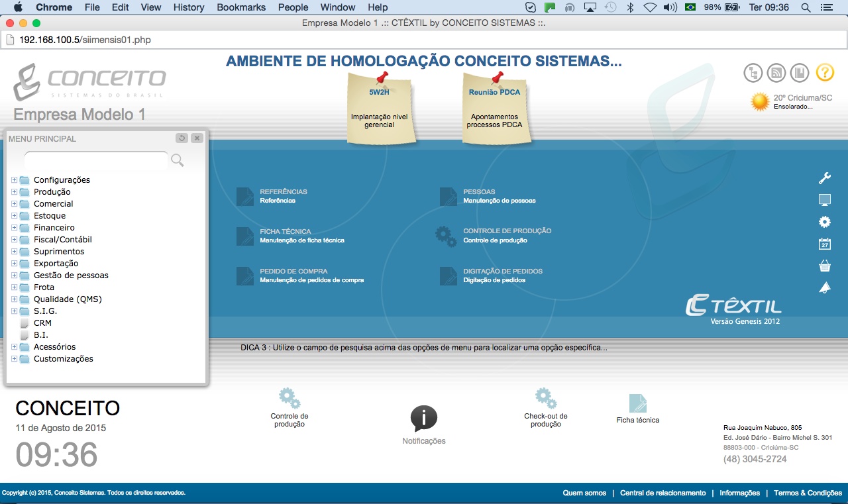The width and height of the screenshot is (848, 504).
Task: Click the Wi-Fi icon in menu bar
Action: tap(650, 7)
